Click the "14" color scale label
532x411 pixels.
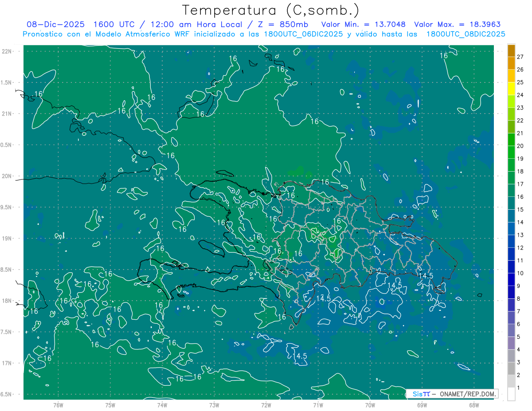pos(520,223)
